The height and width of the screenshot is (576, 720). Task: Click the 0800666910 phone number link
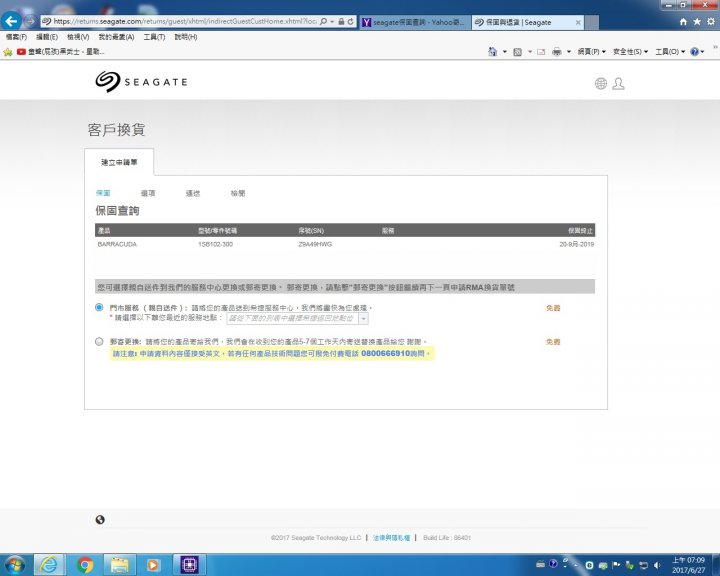pos(385,353)
